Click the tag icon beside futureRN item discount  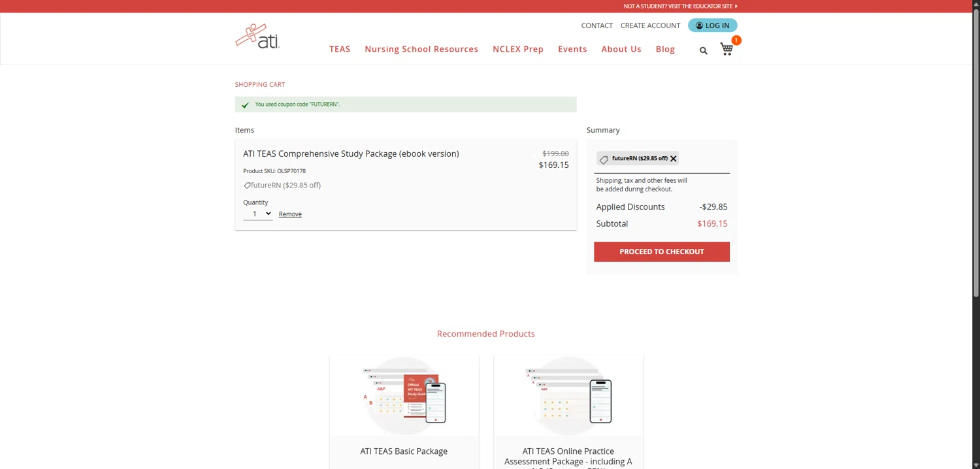point(247,186)
